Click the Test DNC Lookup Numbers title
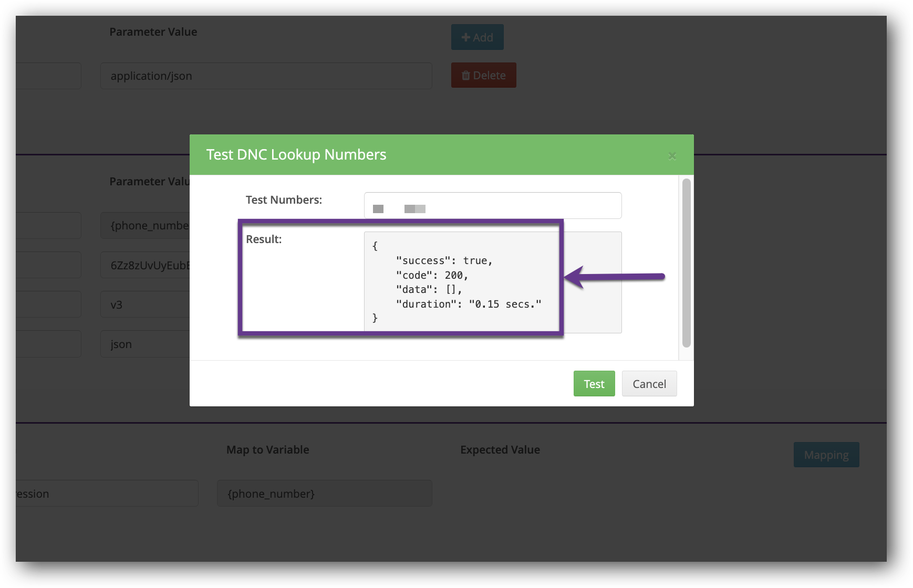Image resolution: width=913 pixels, height=588 pixels. coord(296,154)
